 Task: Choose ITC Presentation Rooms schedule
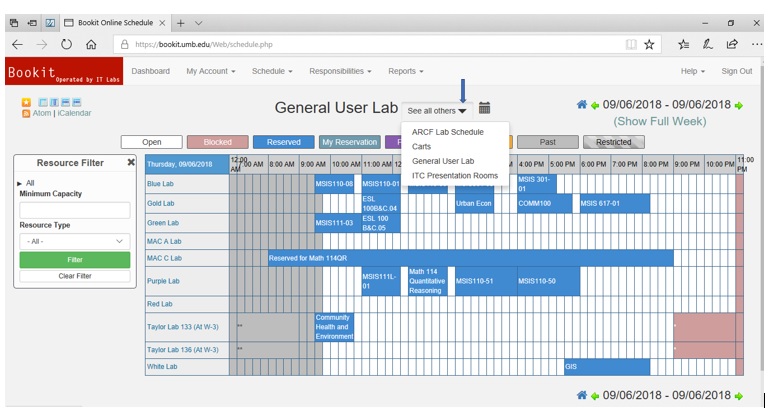[454, 175]
